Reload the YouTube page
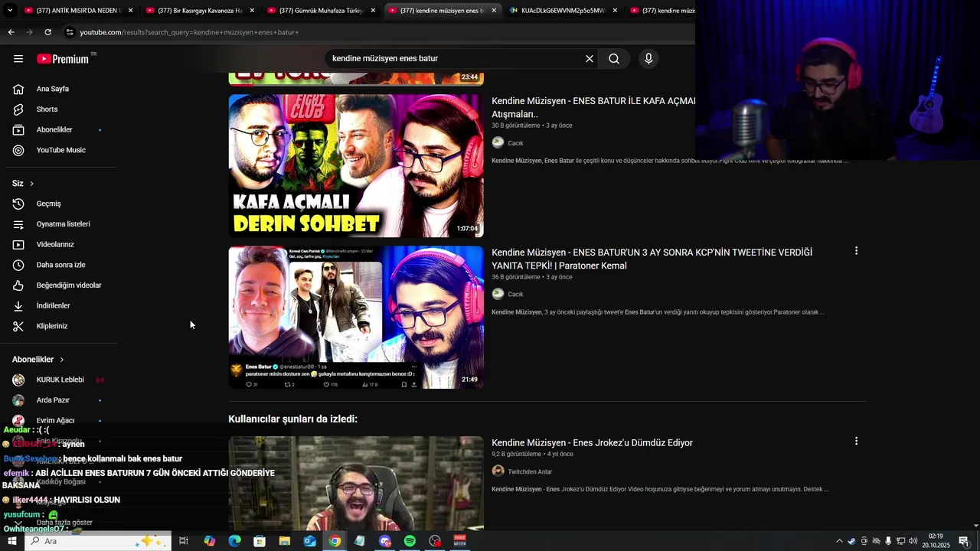980x551 pixels. point(47,32)
